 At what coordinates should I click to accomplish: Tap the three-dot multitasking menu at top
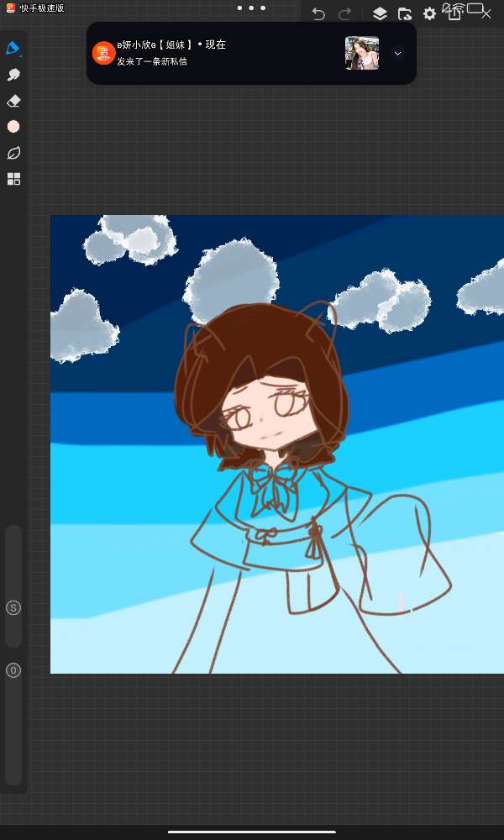[x=250, y=8]
